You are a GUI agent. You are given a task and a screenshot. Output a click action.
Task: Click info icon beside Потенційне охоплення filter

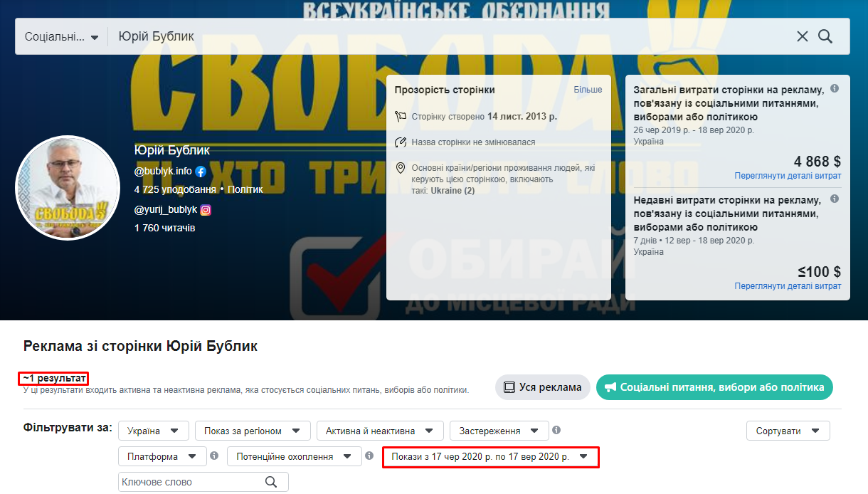pos(369,456)
